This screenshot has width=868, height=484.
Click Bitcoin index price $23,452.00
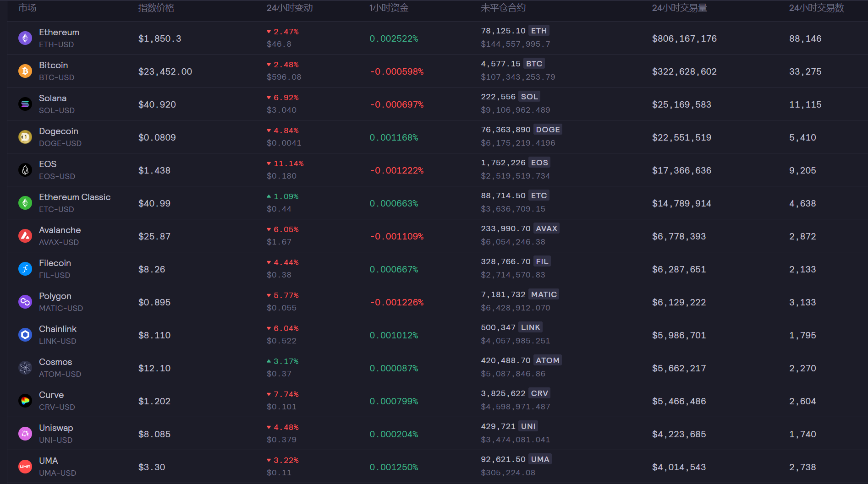click(165, 71)
